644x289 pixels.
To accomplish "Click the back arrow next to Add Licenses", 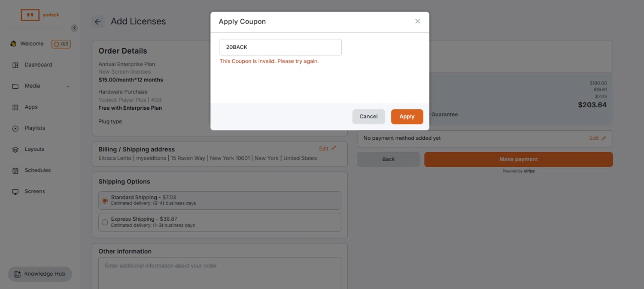I will pyautogui.click(x=98, y=22).
